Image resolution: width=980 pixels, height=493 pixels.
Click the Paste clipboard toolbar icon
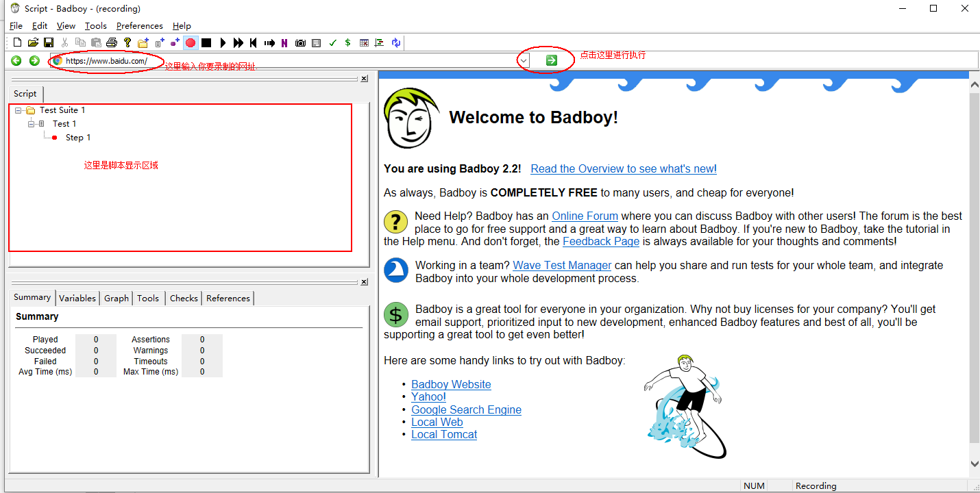point(96,42)
